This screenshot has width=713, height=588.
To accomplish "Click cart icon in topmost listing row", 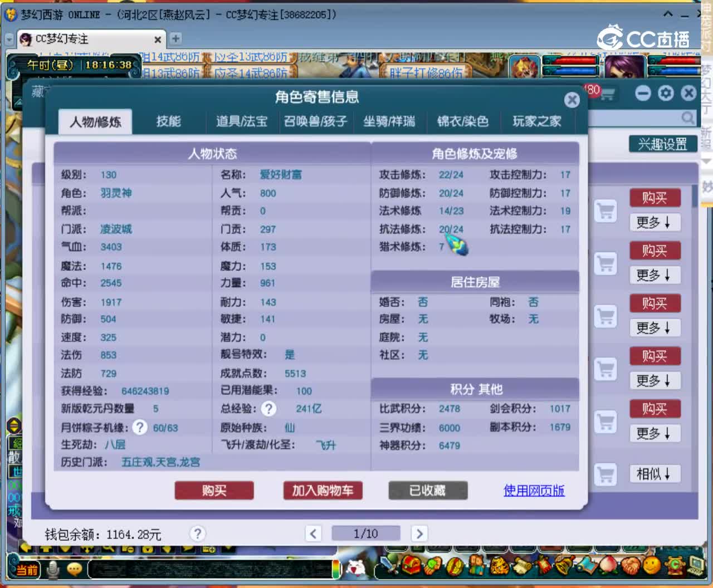I will point(605,210).
